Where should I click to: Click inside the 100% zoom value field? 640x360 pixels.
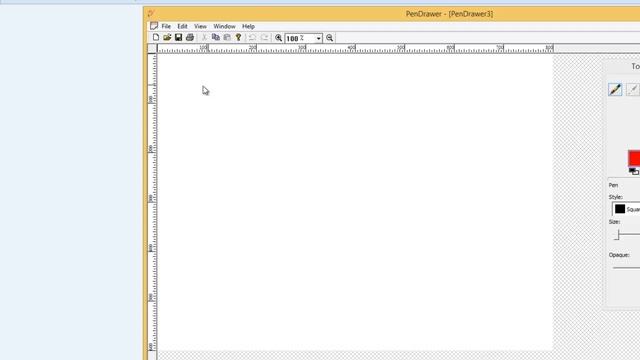coord(300,38)
